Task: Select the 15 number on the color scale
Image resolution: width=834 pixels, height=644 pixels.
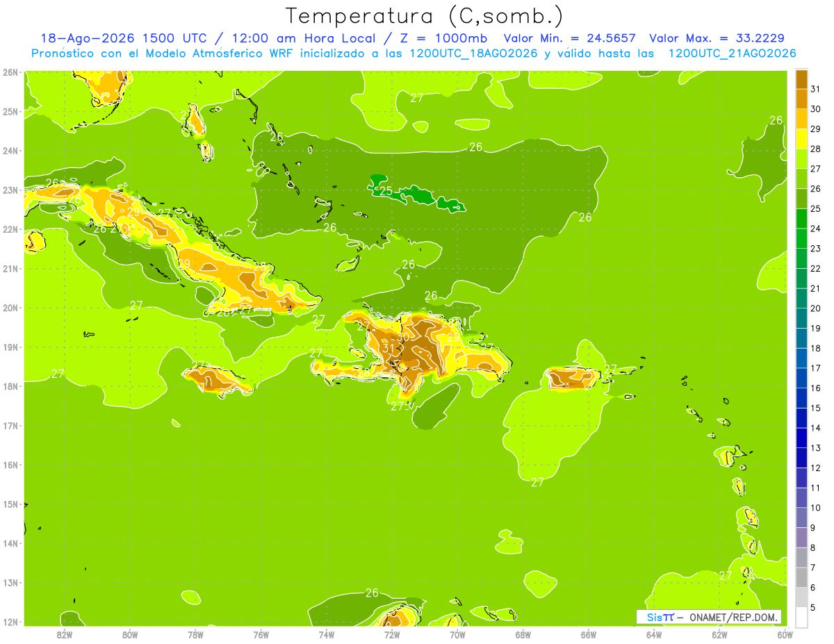Action: (x=816, y=408)
